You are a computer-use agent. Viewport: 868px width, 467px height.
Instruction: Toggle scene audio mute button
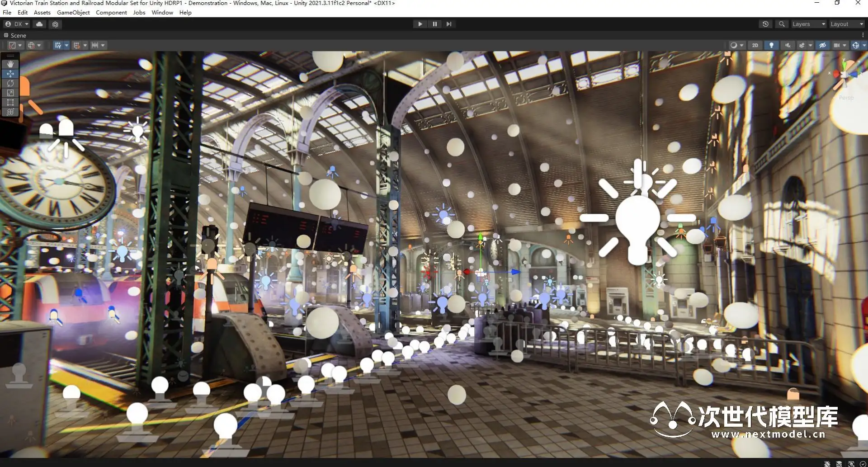[788, 45]
